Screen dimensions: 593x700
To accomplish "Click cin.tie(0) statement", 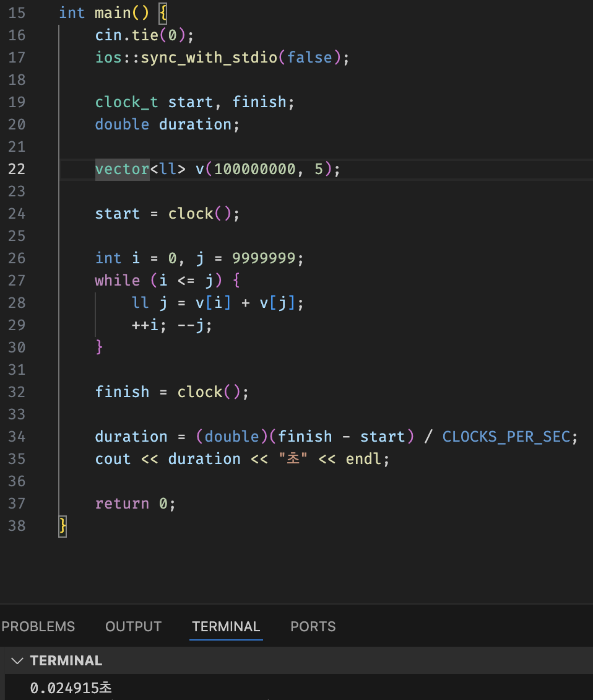I will click(x=144, y=35).
